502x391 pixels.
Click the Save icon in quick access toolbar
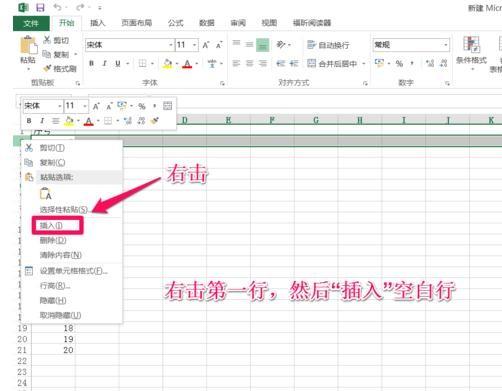coord(40,7)
